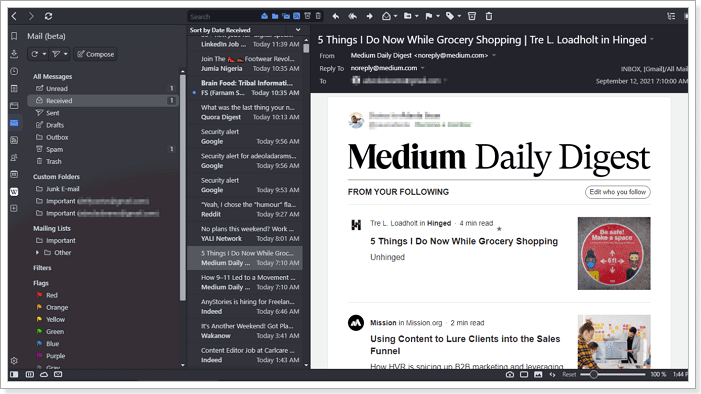Adjust the page zoom slider

click(x=612, y=374)
